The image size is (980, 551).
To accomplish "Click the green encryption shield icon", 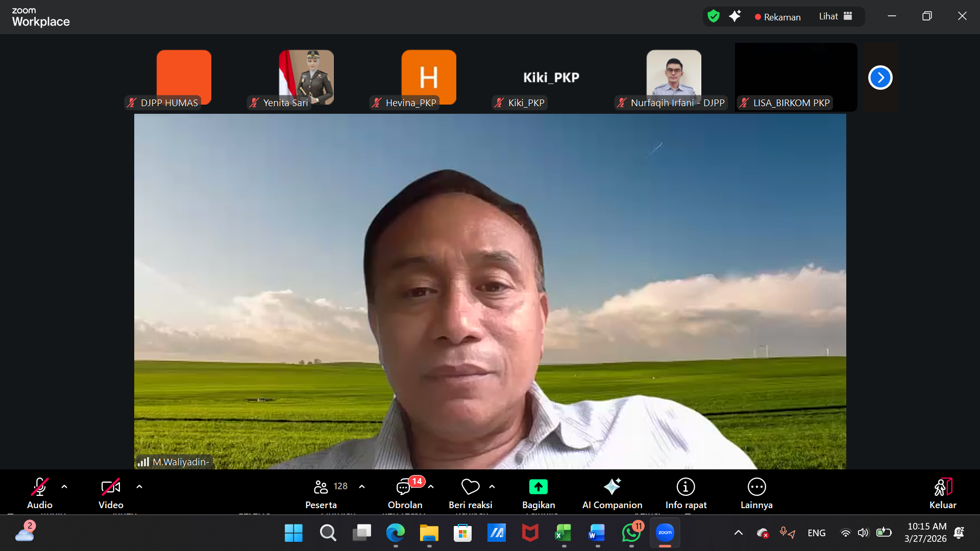I will tap(714, 16).
